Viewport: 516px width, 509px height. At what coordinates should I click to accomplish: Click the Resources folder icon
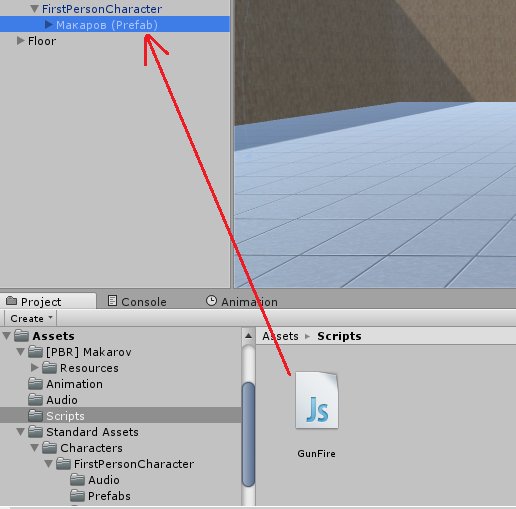click(49, 368)
